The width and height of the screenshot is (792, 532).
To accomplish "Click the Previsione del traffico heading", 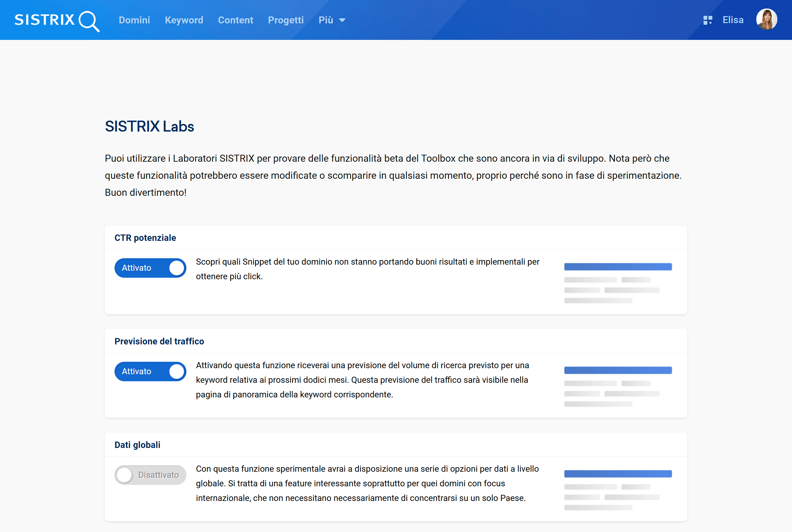I will coord(159,341).
